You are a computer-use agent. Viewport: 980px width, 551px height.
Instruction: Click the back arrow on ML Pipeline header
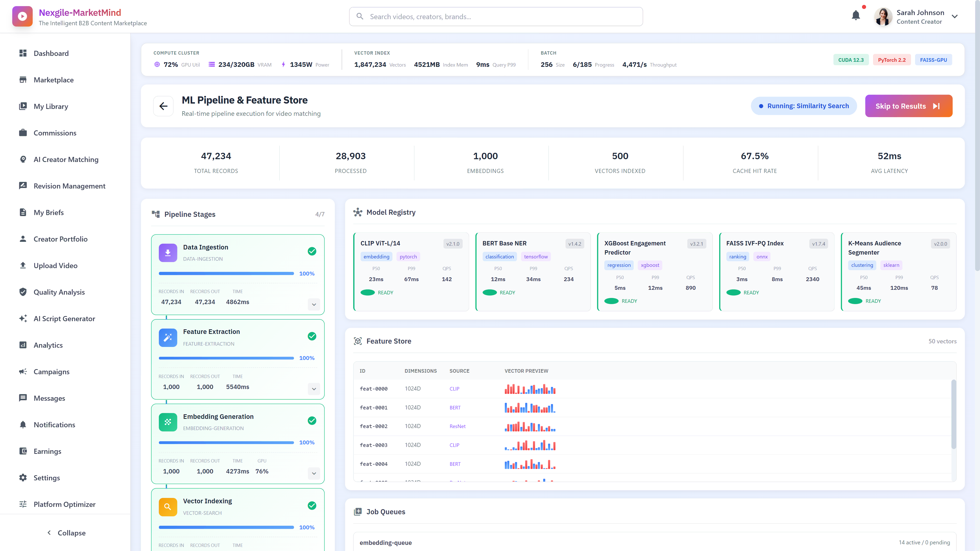tap(164, 106)
